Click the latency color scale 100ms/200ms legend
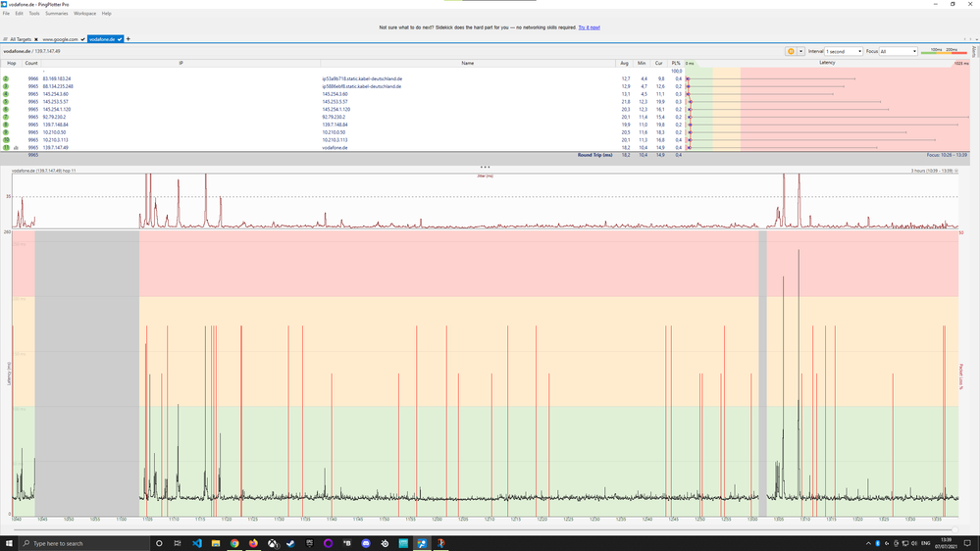This screenshot has width=980, height=551. (x=944, y=50)
